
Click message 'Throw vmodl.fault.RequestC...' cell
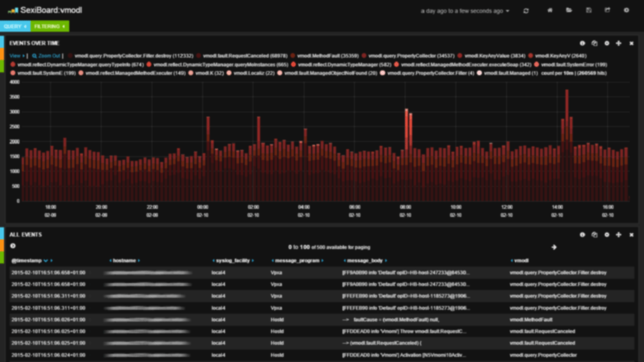tap(404, 331)
